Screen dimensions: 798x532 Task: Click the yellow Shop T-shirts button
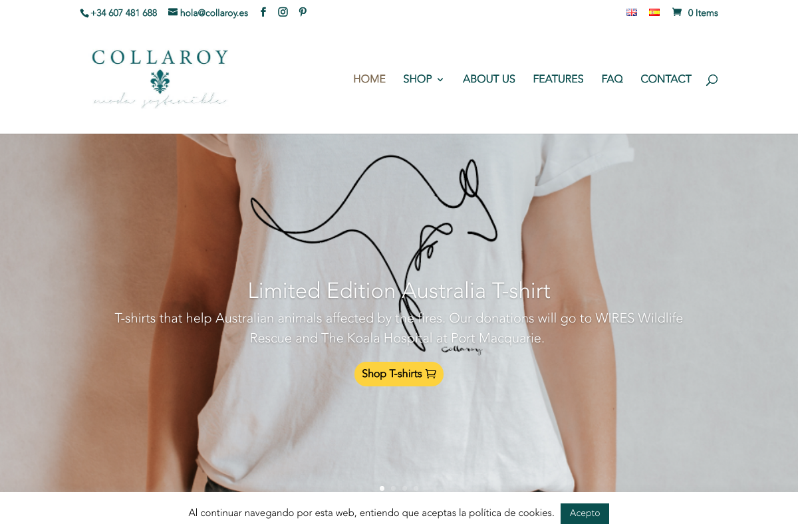pyautogui.click(x=399, y=374)
